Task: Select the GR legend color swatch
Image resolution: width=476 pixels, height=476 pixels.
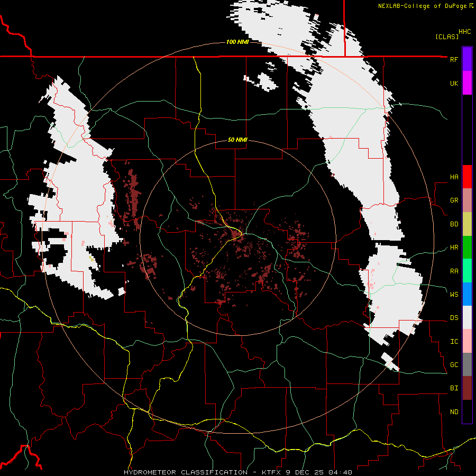Action: click(467, 200)
